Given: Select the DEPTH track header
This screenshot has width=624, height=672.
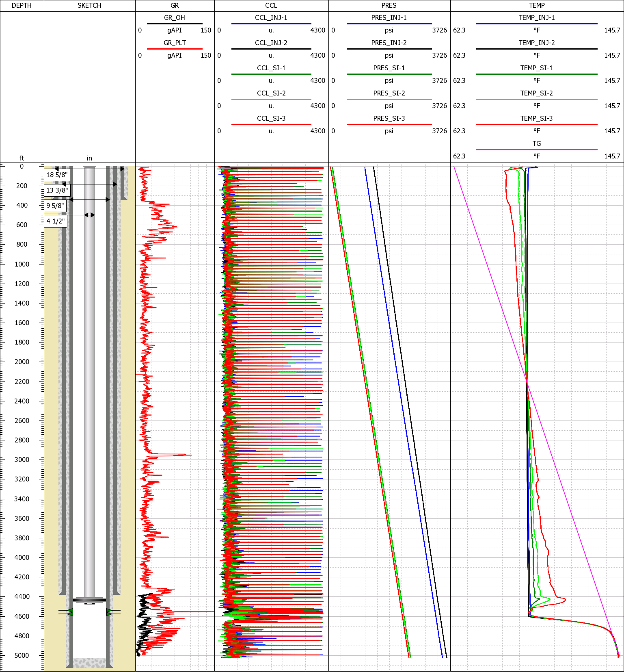Looking at the screenshot, I should pos(22,5).
